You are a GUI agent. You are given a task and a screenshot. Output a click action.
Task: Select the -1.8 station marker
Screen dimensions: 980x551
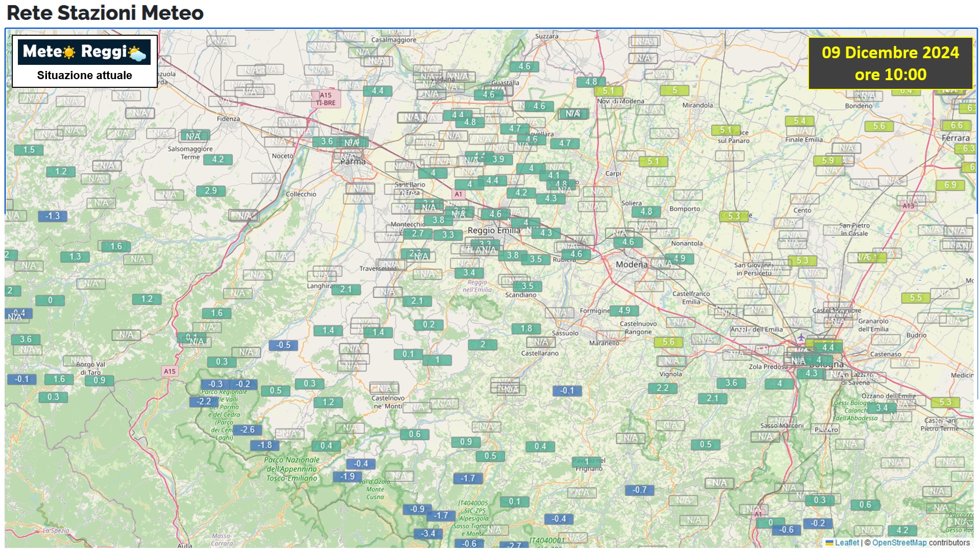tap(265, 445)
